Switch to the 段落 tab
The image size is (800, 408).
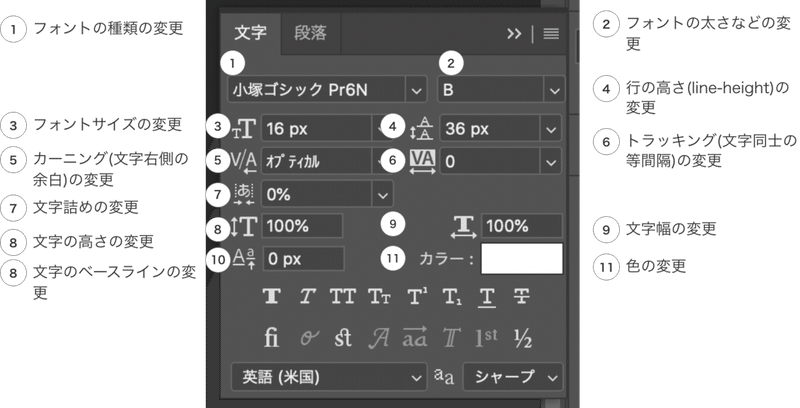click(310, 32)
